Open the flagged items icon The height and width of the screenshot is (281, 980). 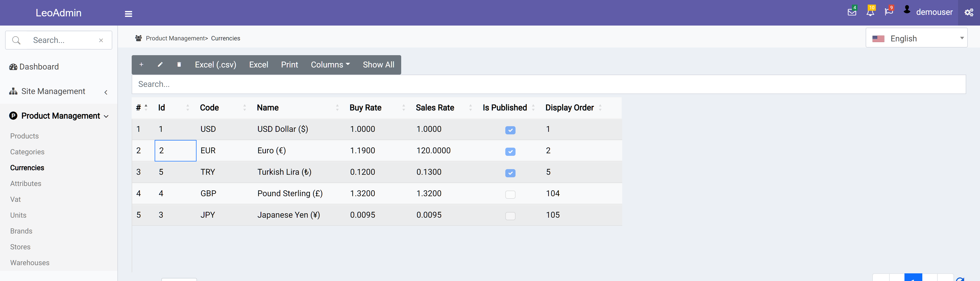tap(888, 12)
